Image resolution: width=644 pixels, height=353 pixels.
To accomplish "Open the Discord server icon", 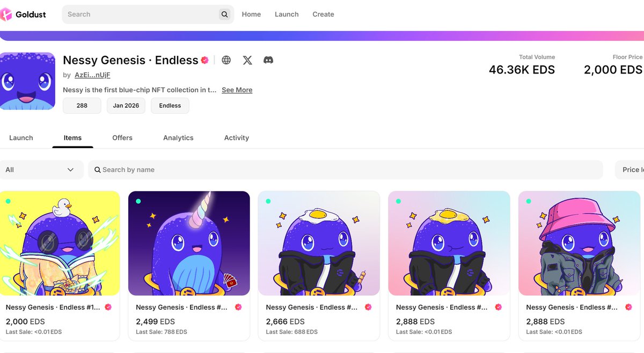I will click(268, 60).
